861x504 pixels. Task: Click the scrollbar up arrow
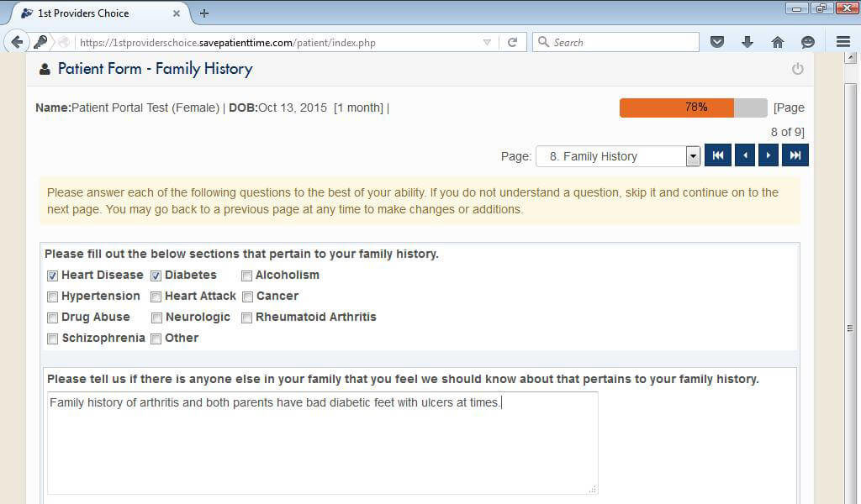click(x=851, y=58)
